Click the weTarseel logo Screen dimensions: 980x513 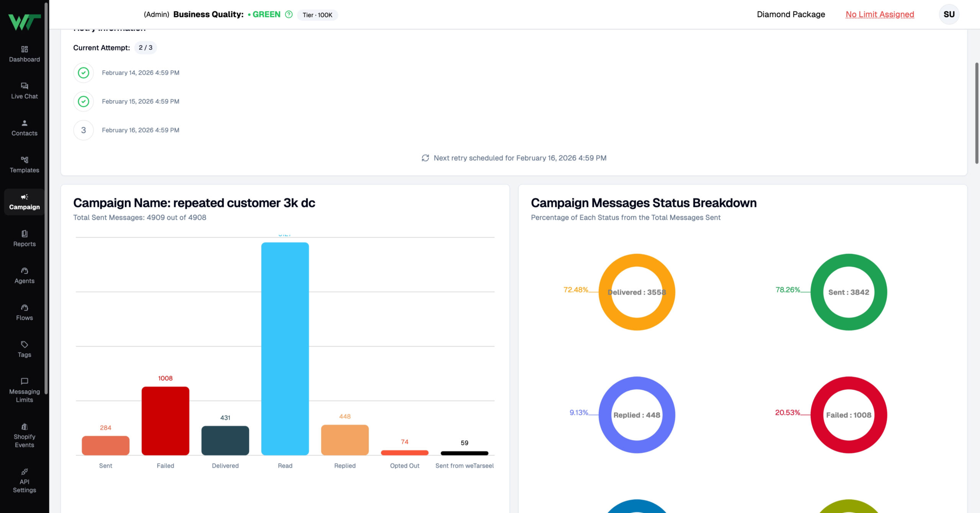click(x=24, y=22)
